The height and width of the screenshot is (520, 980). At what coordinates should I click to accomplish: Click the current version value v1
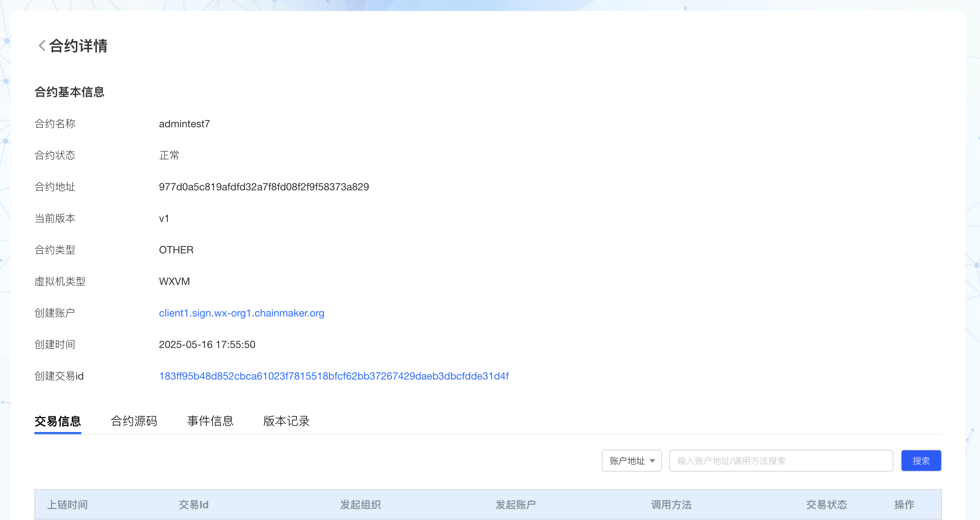pyautogui.click(x=164, y=219)
